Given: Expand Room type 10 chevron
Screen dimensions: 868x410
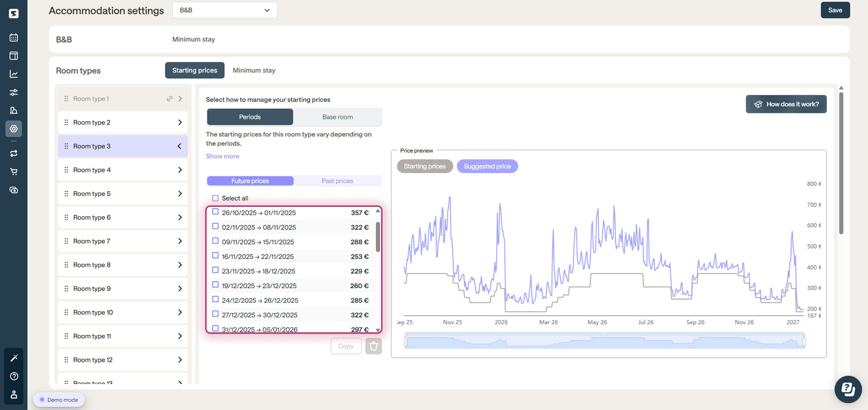Looking at the screenshot, I should [x=180, y=312].
